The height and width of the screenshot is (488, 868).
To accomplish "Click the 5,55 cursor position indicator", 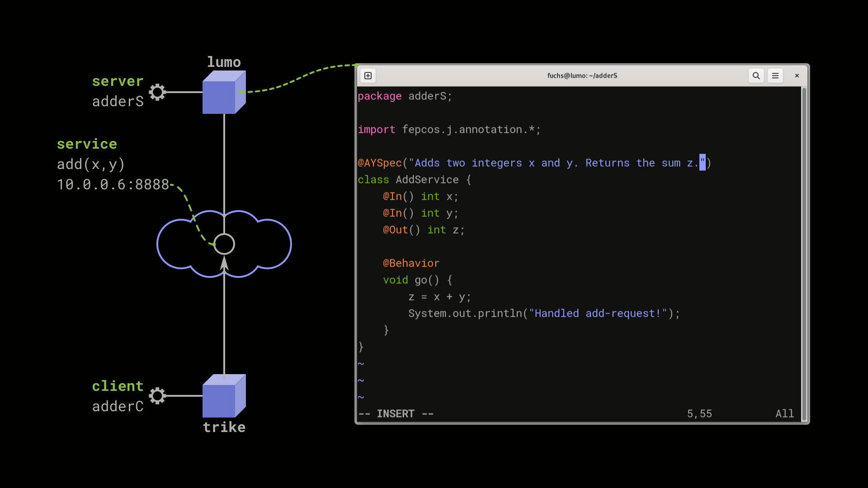I will pyautogui.click(x=699, y=413).
